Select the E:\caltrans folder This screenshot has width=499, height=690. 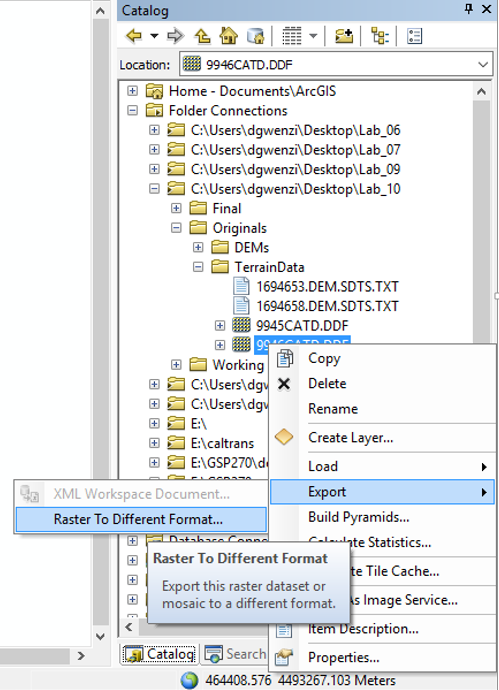pyautogui.click(x=222, y=443)
